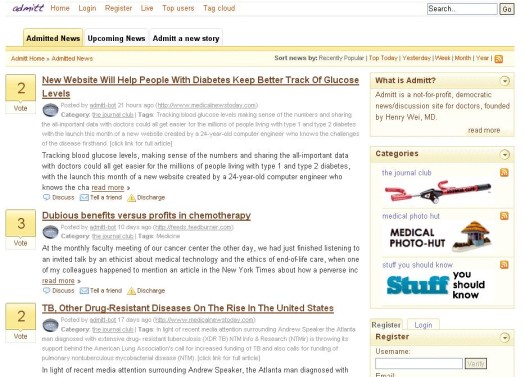Click admitt-bot avatar on diabetes story

click(x=51, y=110)
